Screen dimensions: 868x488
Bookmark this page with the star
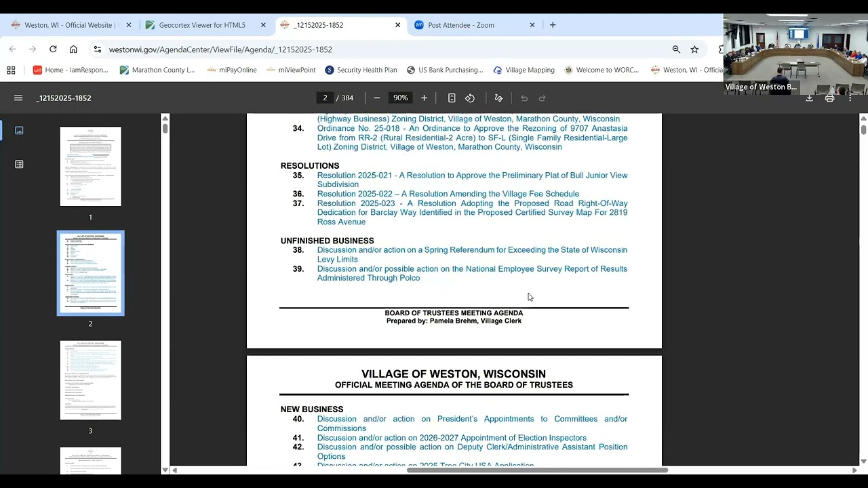(694, 49)
